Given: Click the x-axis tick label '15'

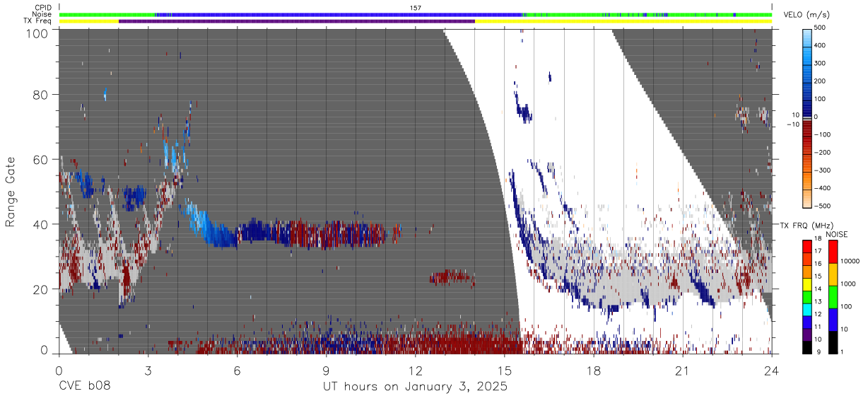Looking at the screenshot, I should [505, 370].
